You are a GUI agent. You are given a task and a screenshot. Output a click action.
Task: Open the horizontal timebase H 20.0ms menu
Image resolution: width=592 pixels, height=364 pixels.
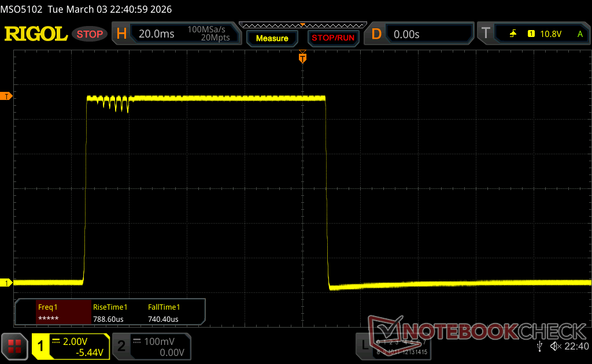coord(176,34)
